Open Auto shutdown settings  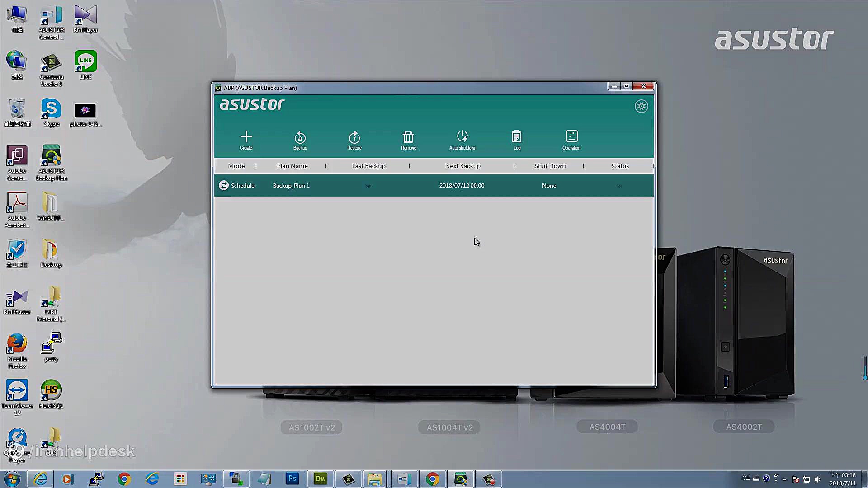point(462,140)
